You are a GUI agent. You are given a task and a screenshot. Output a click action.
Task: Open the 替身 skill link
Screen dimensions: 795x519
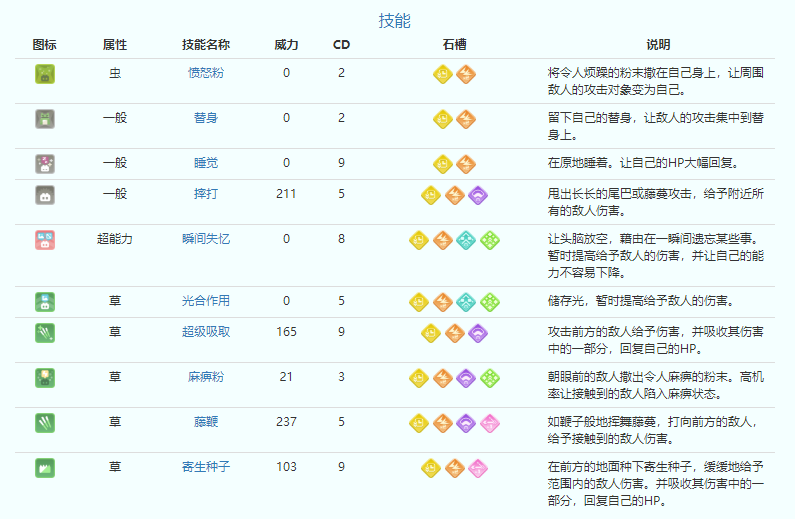206,118
